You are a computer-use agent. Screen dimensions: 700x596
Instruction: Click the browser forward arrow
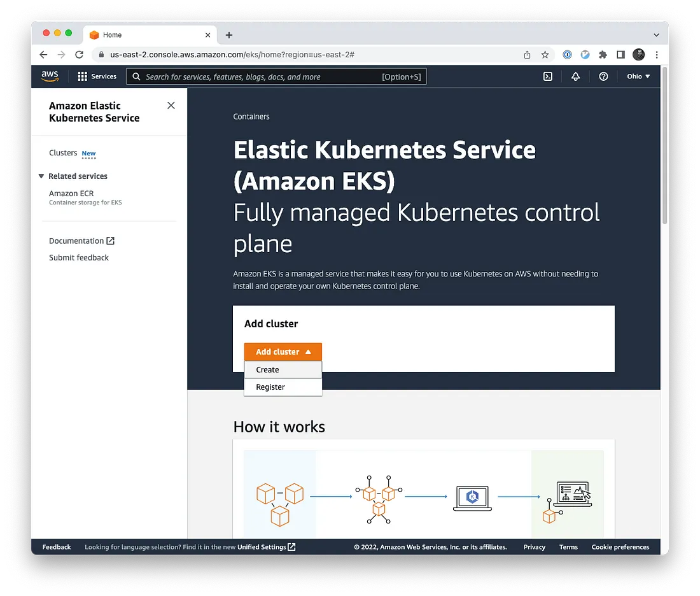(61, 55)
